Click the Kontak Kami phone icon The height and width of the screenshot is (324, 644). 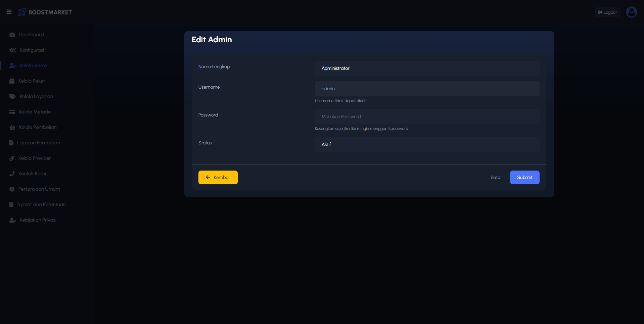pyautogui.click(x=12, y=174)
